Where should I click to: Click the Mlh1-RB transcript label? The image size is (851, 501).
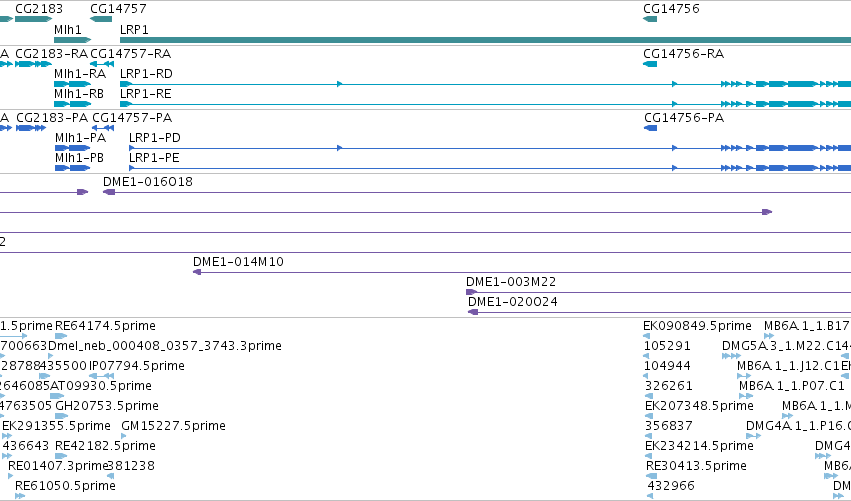(x=79, y=94)
